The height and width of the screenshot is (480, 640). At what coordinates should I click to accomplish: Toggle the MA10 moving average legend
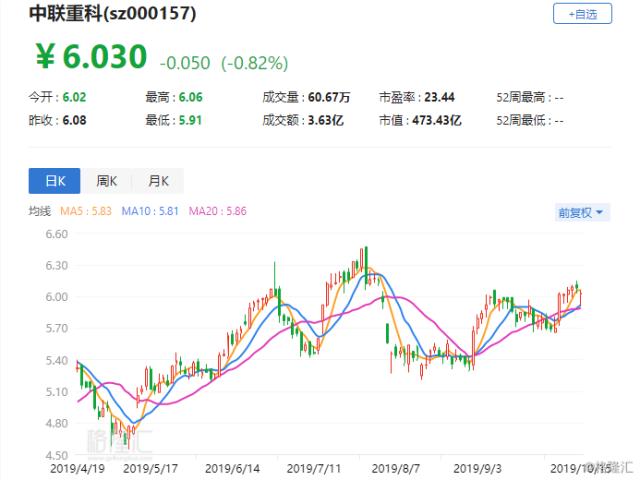[152, 211]
